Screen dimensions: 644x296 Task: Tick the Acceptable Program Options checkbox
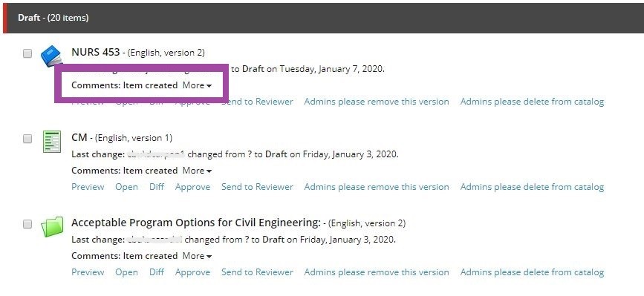point(27,224)
